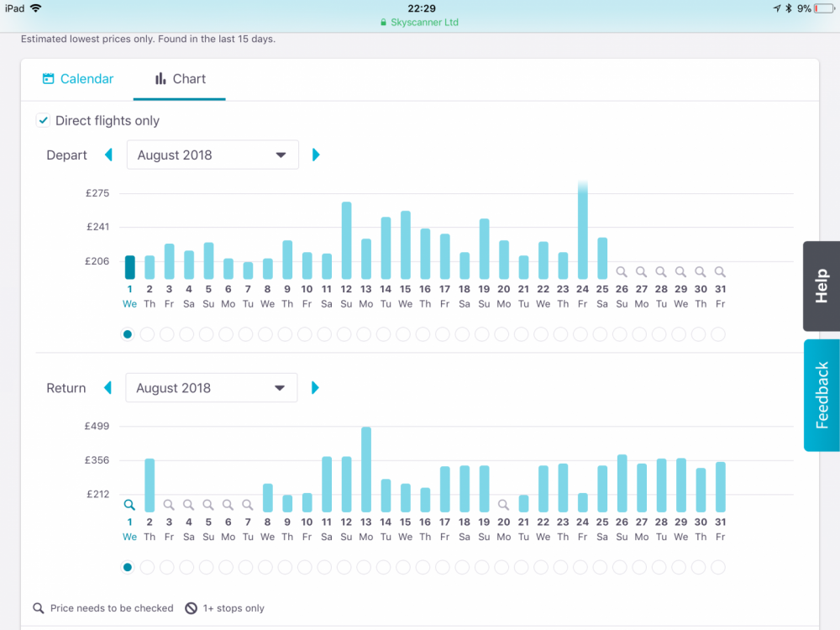This screenshot has width=840, height=630.
Task: Tap the bar chart icon beside Chart
Action: (160, 79)
